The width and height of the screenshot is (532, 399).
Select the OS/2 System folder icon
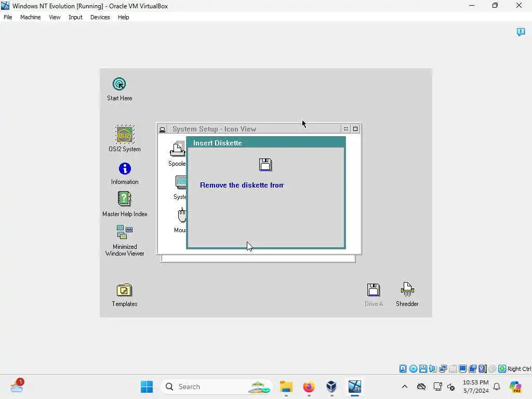tap(125, 135)
